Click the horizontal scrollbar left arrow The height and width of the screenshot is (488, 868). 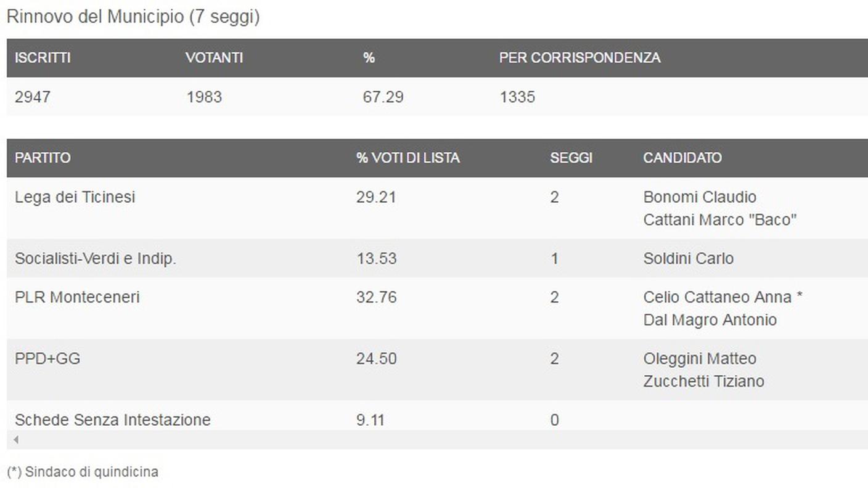click(15, 440)
